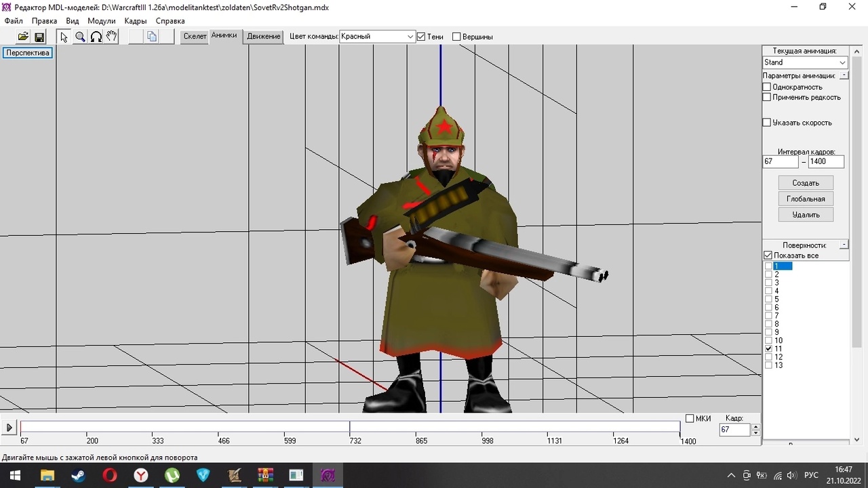The image size is (868, 488).
Task: Open the volume tray icon
Action: tap(792, 476)
